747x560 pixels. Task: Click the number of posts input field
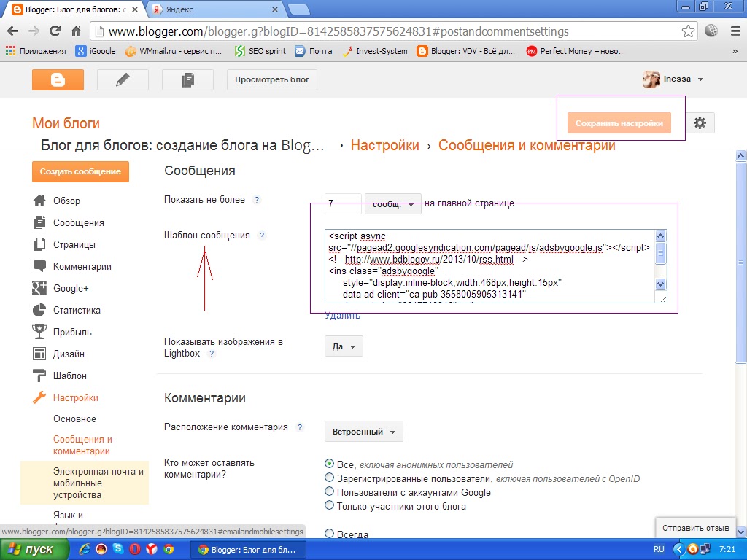point(343,204)
